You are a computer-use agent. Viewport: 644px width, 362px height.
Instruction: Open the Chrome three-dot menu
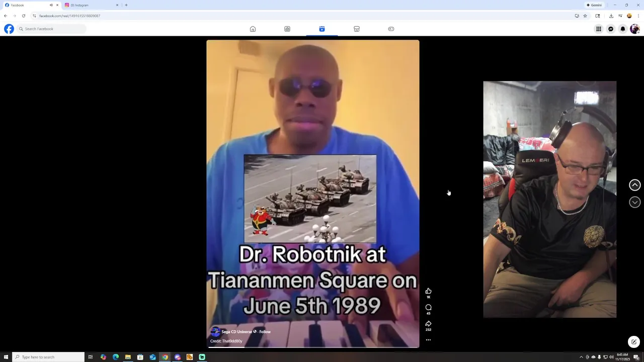tap(638, 16)
